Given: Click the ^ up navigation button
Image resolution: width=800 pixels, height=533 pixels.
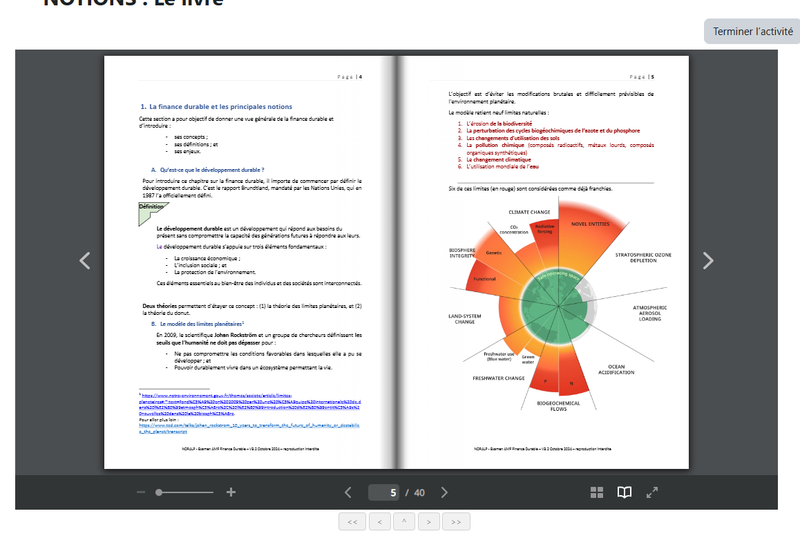Looking at the screenshot, I should (x=404, y=522).
